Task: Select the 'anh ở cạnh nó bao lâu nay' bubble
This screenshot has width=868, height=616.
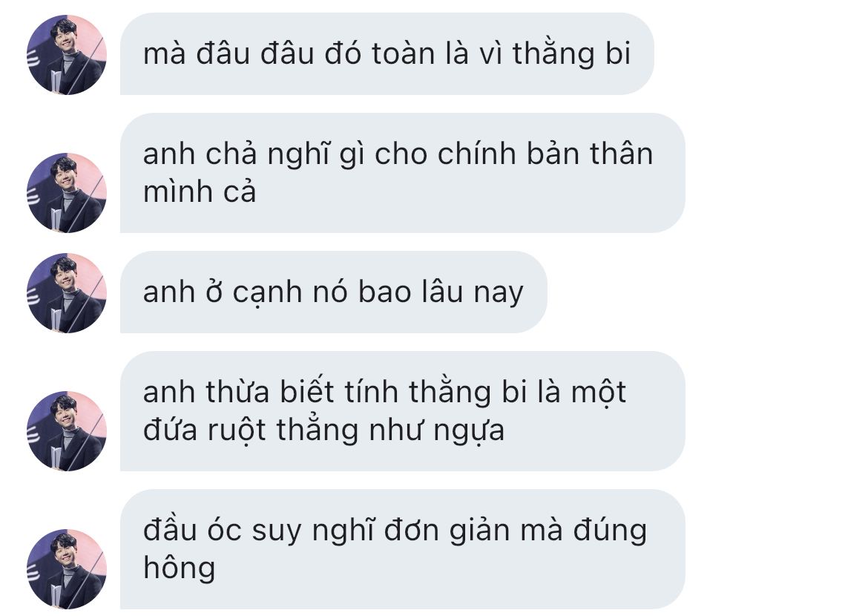Action: point(334,292)
